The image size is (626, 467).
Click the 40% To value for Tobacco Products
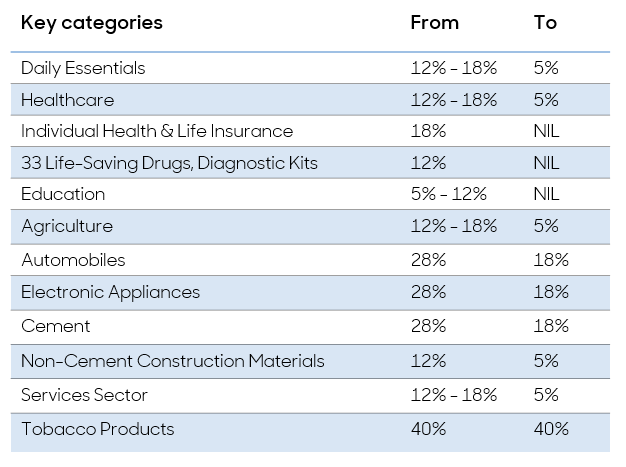click(551, 429)
